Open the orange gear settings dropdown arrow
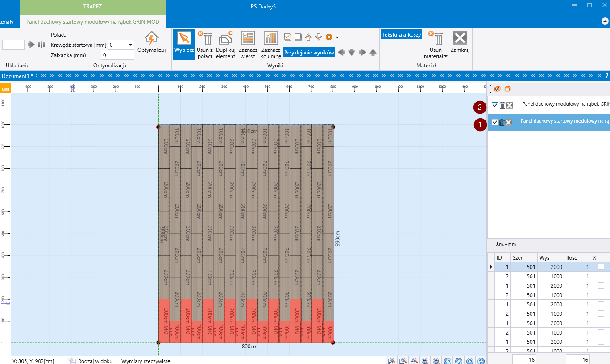This screenshot has height=364, width=610. [x=337, y=37]
